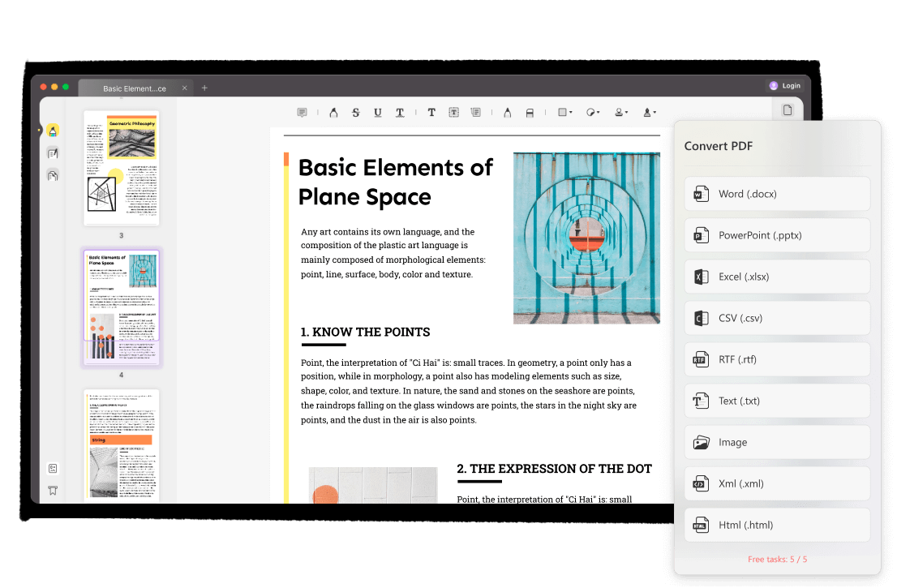This screenshot has width=897, height=588.
Task: Open the signature dropdown in toolbar
Action: coord(650,113)
